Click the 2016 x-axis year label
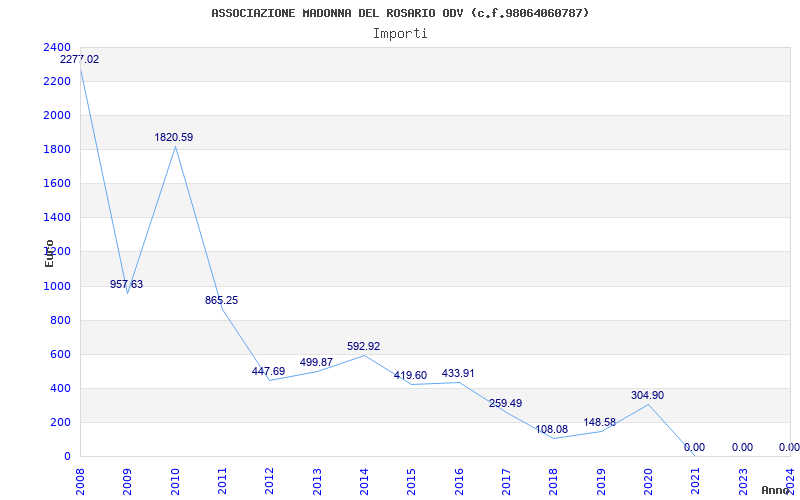The height and width of the screenshot is (500, 800). point(459,481)
